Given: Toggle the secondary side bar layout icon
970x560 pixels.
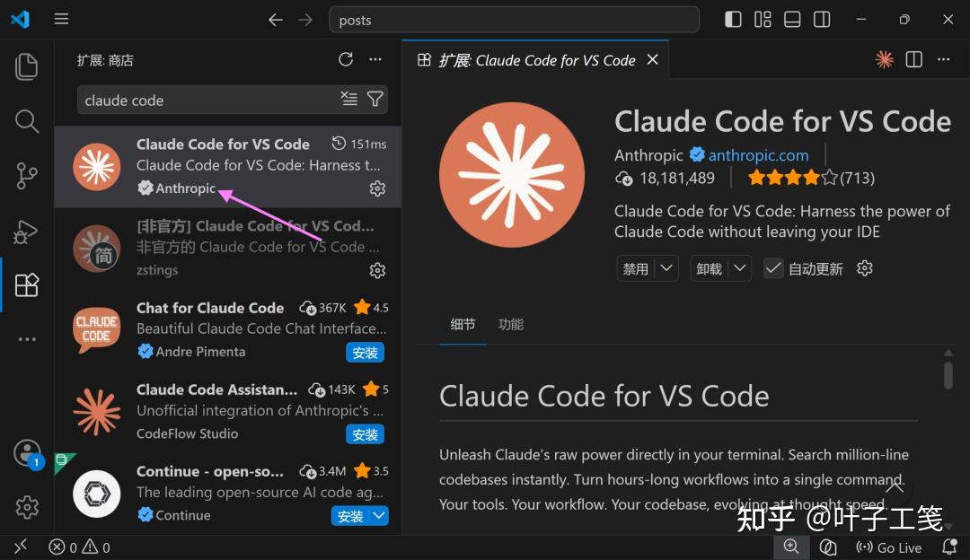Looking at the screenshot, I should (x=822, y=20).
